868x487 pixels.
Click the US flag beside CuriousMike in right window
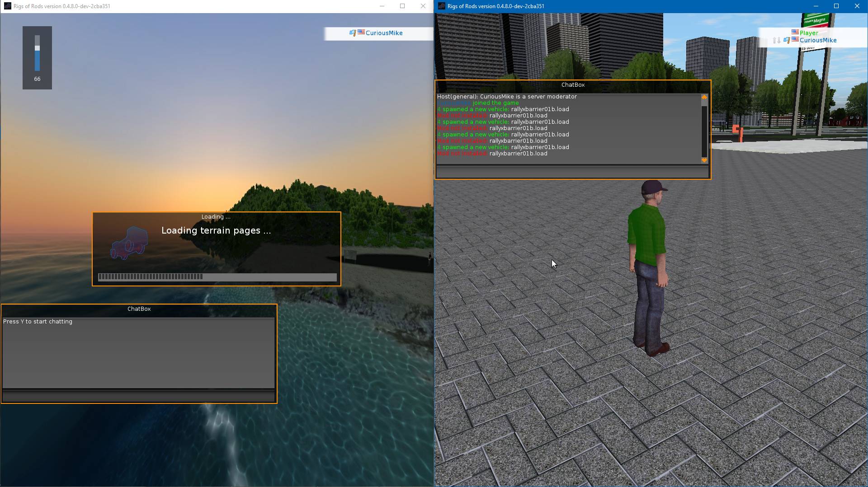(x=795, y=39)
